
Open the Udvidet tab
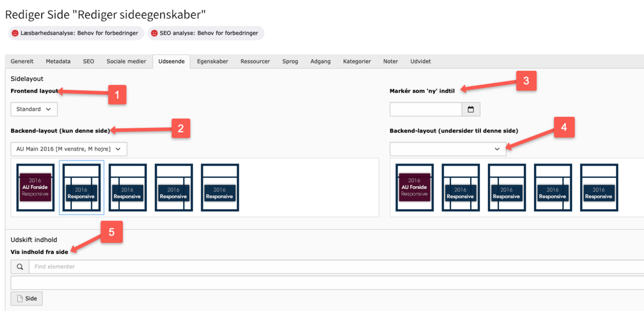click(x=420, y=62)
